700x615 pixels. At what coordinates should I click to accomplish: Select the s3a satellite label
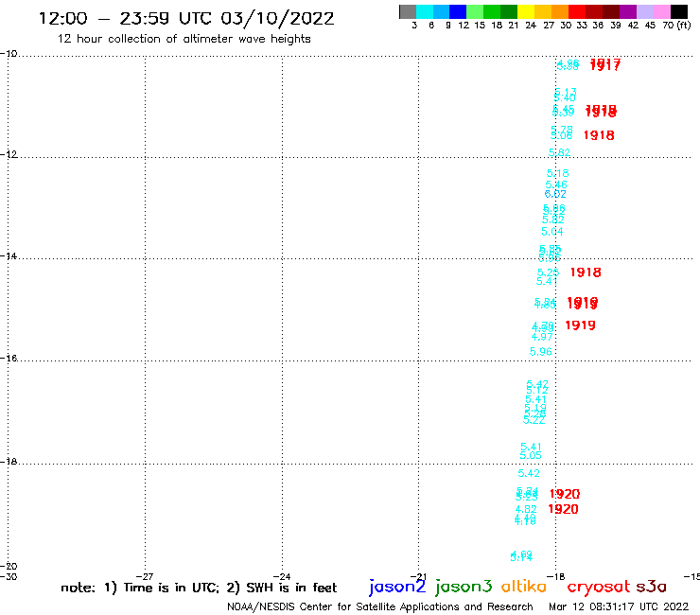[651, 588]
